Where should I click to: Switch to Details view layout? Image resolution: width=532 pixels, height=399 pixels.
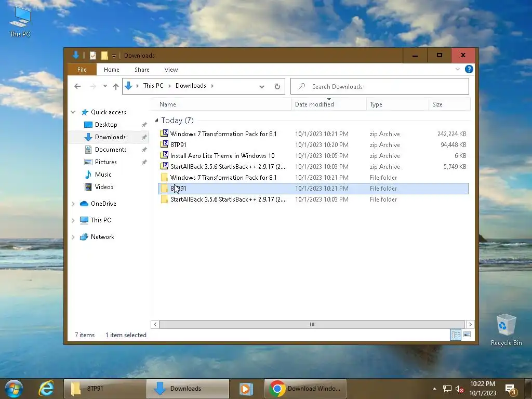point(456,335)
